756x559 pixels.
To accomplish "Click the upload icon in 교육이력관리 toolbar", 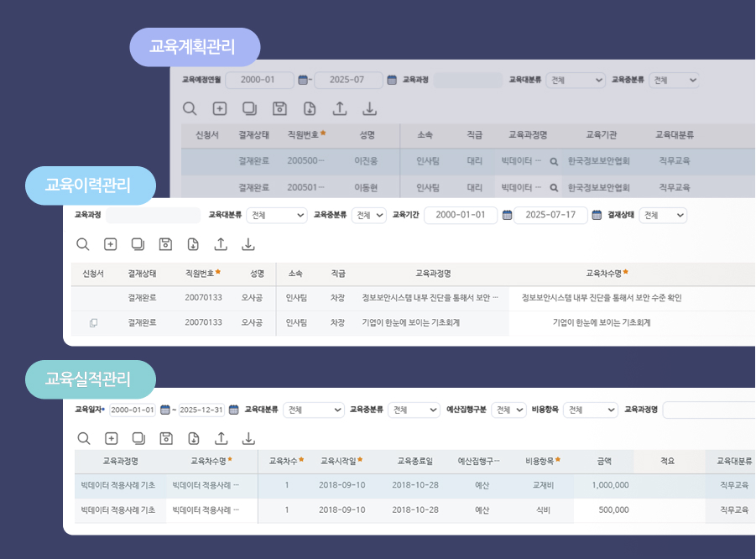I will [219, 244].
